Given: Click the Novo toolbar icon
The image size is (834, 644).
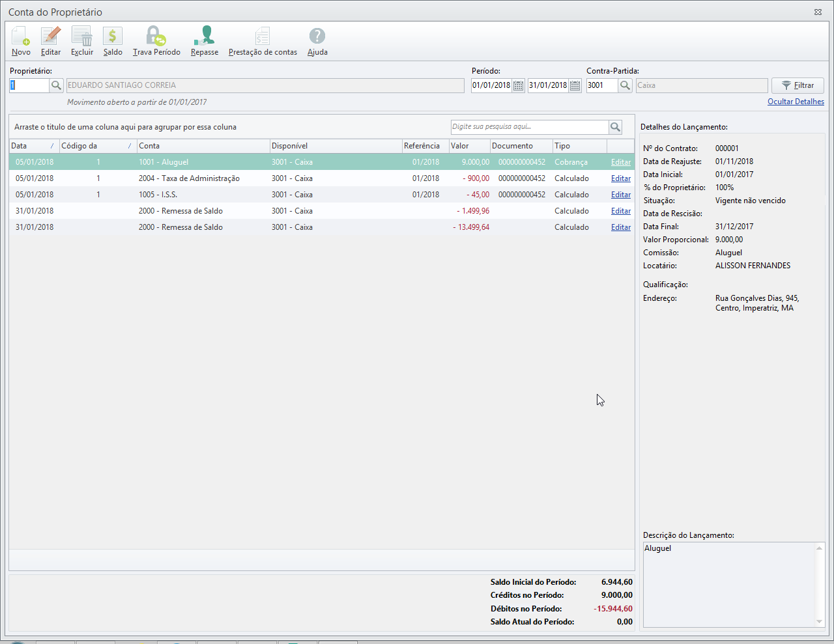Looking at the screenshot, I should 21,37.
